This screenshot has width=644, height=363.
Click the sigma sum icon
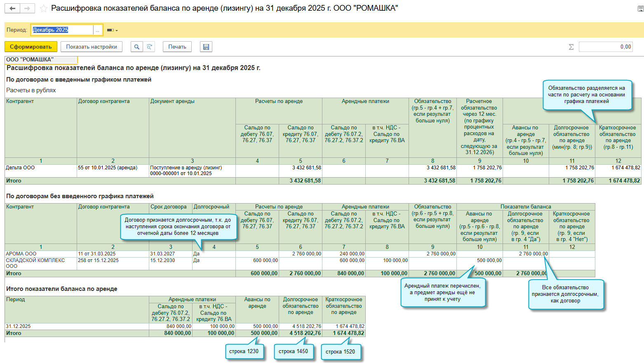click(571, 47)
